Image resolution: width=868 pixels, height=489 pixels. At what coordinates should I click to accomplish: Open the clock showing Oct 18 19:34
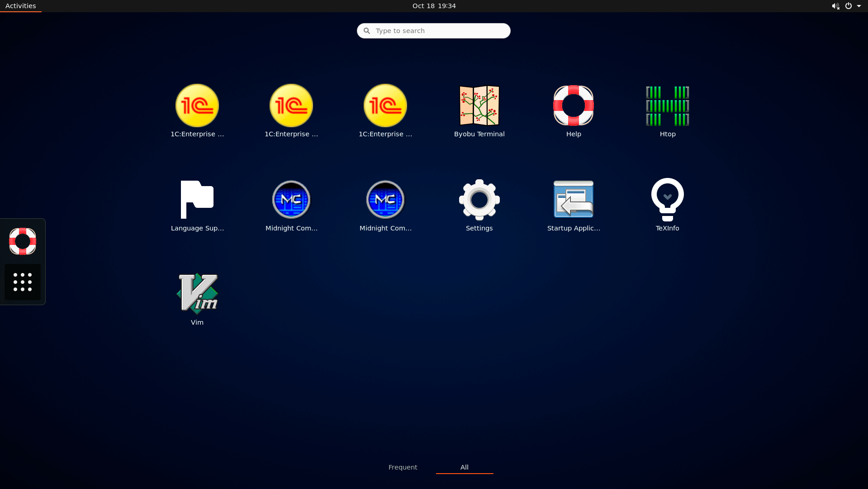pos(434,6)
